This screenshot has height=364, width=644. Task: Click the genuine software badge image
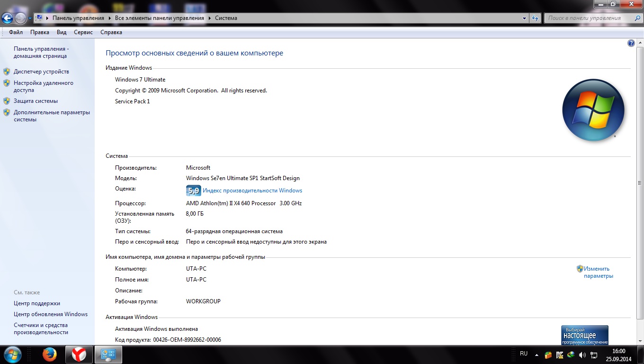point(585,335)
